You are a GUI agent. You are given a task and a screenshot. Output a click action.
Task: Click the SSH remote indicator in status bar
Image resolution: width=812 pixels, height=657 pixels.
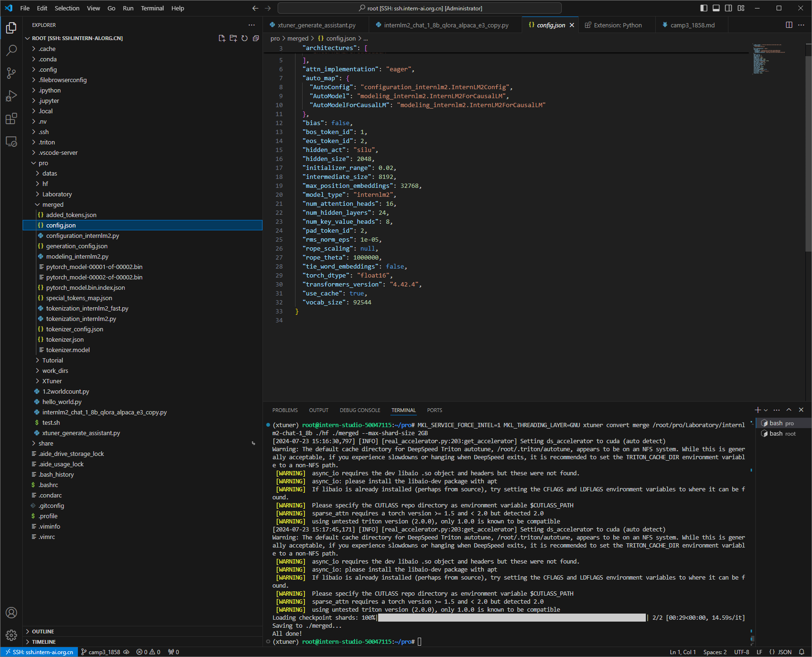pos(40,652)
